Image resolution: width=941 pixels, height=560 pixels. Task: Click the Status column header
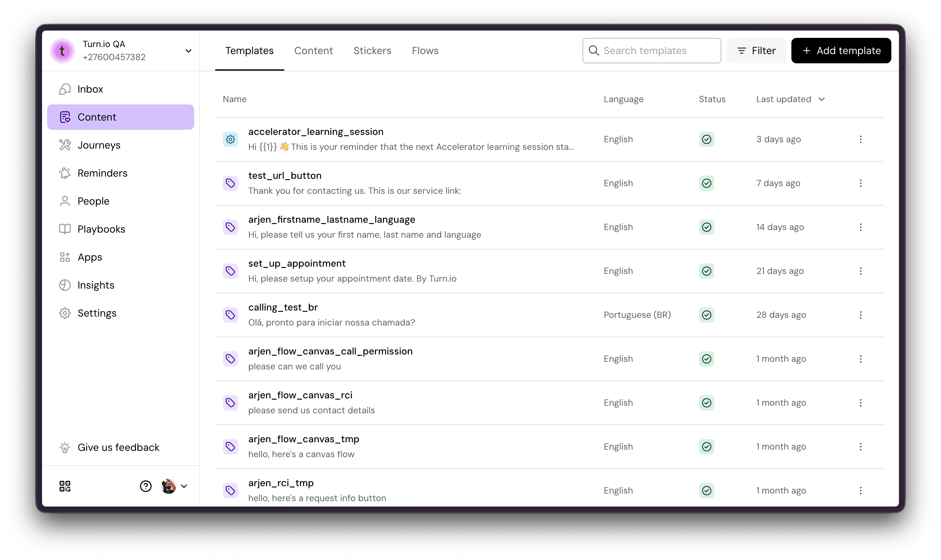pos(712,99)
